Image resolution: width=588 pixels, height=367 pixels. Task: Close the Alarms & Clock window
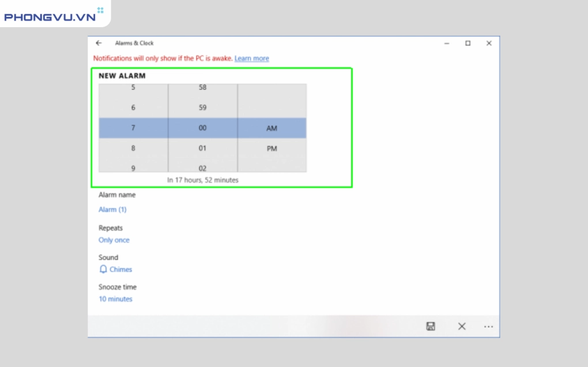pos(489,43)
